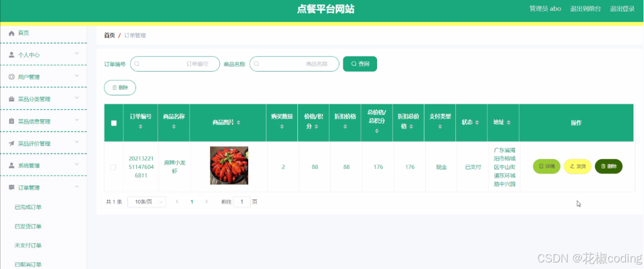Viewport: 644px width, 269px height.
Task: Click the magnifier icon in 商品名称 field
Action: coord(256,64)
